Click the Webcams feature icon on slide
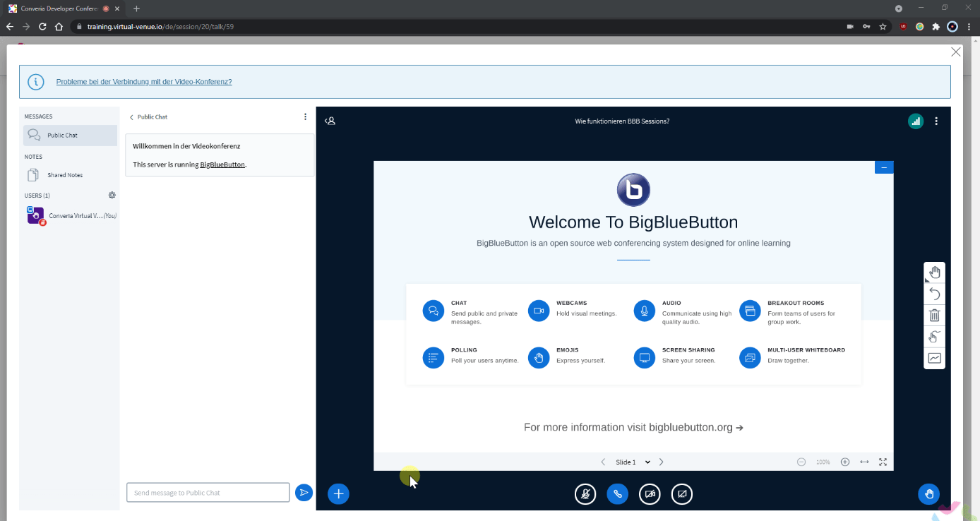The width and height of the screenshot is (980, 521). point(539,311)
